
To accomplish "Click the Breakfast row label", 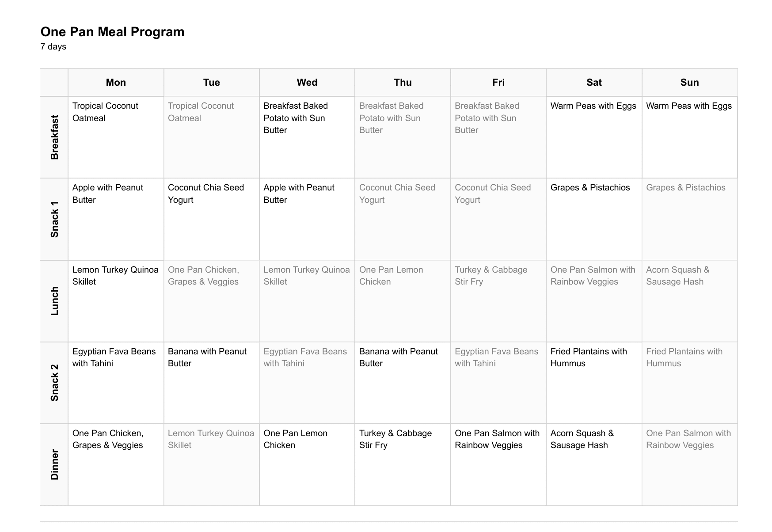I will click(54, 137).
